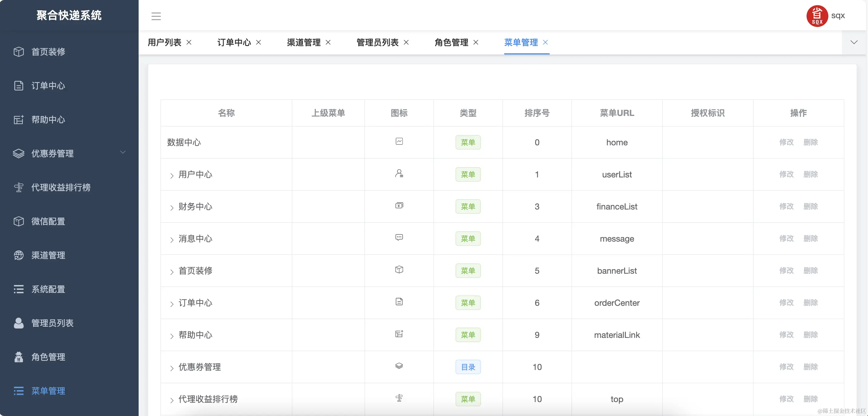This screenshot has width=868, height=416.
Task: Switch to the 管理员列表 tab
Action: pyautogui.click(x=377, y=42)
